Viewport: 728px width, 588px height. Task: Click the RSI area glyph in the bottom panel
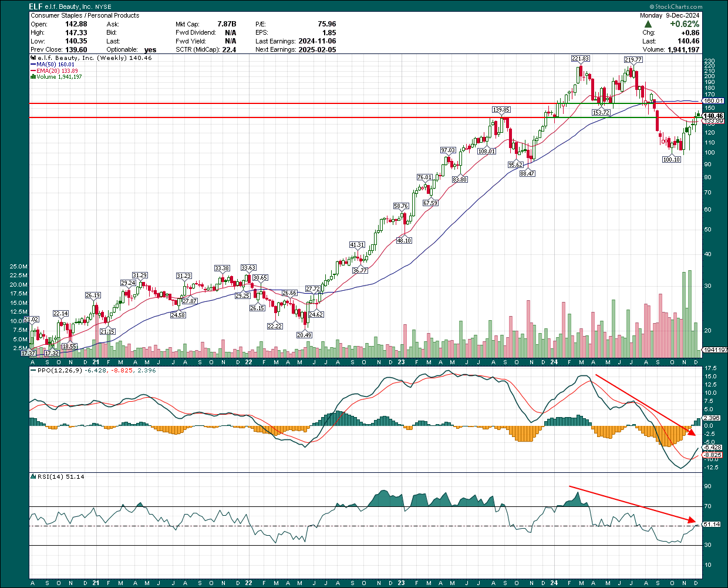click(x=33, y=477)
